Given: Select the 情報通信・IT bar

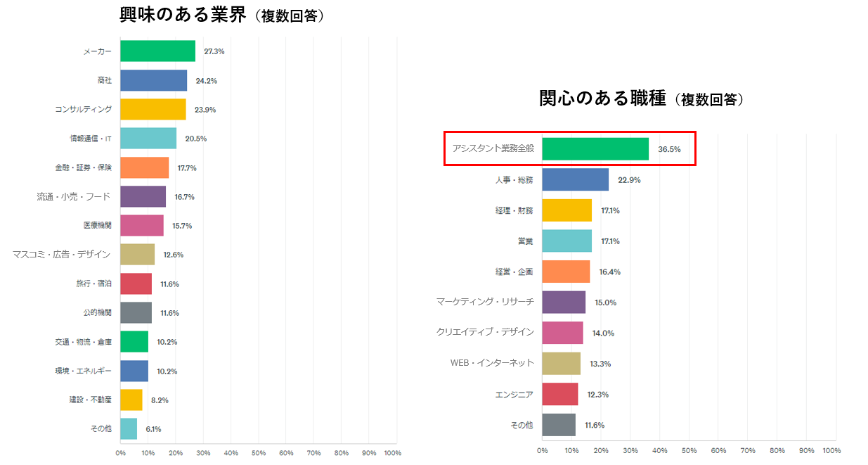Looking at the screenshot, I should click(x=148, y=139).
